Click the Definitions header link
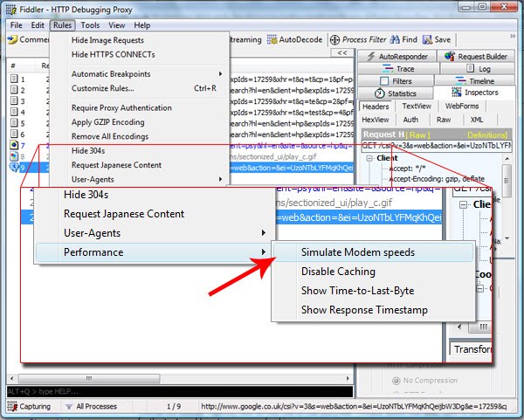524x420 pixels. click(x=487, y=135)
